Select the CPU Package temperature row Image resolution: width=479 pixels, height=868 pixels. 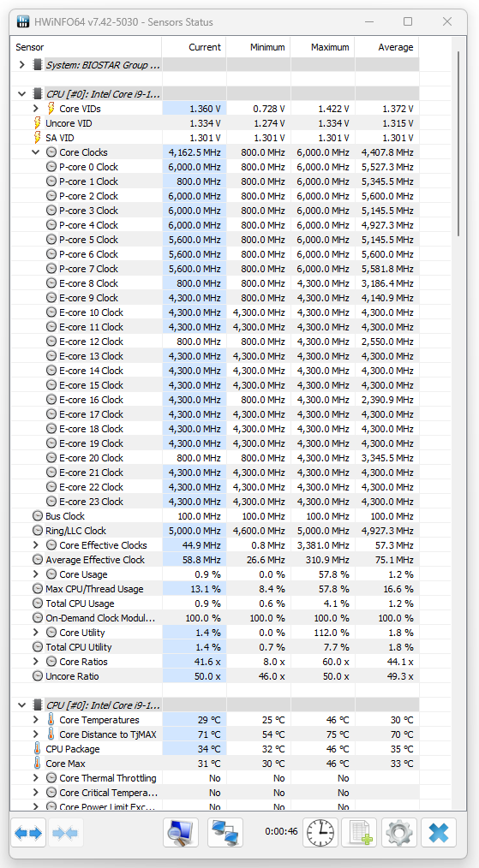[214, 749]
